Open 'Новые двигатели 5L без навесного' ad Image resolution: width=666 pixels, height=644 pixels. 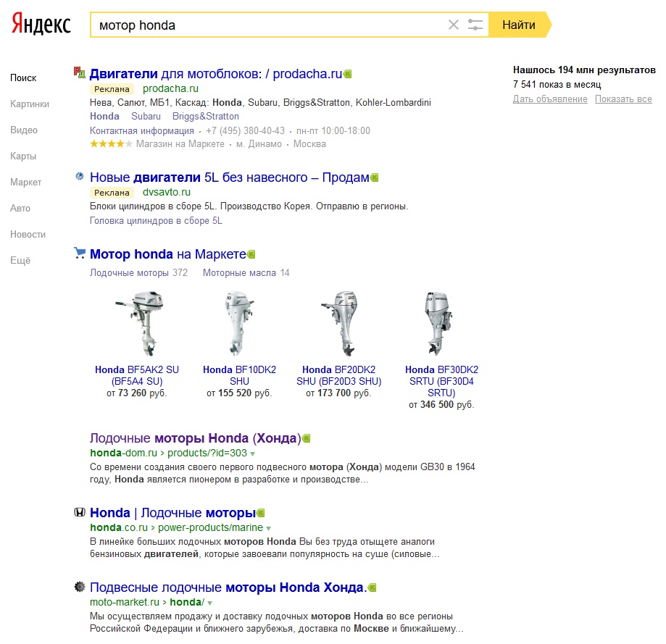tap(229, 177)
